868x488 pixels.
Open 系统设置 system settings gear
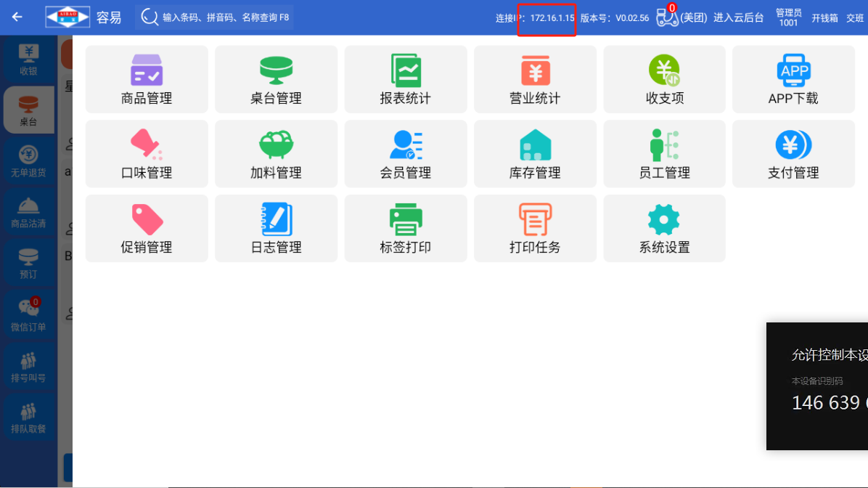pyautogui.click(x=664, y=228)
